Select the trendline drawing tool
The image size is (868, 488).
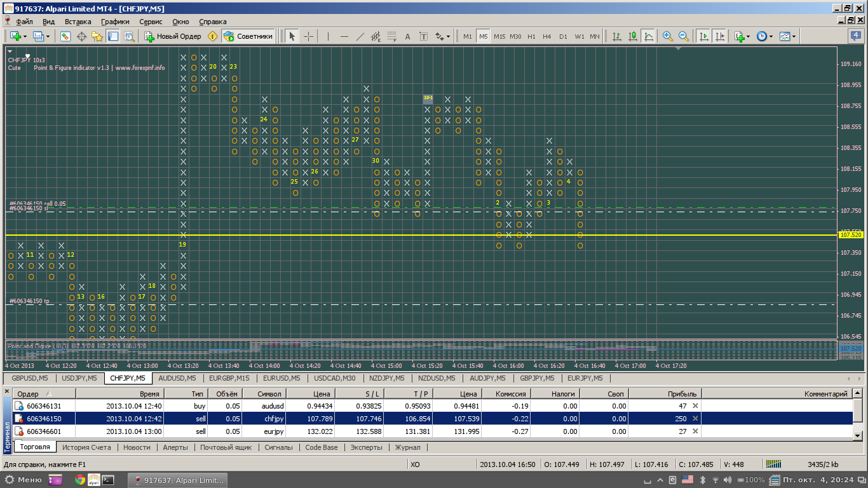[x=360, y=36]
